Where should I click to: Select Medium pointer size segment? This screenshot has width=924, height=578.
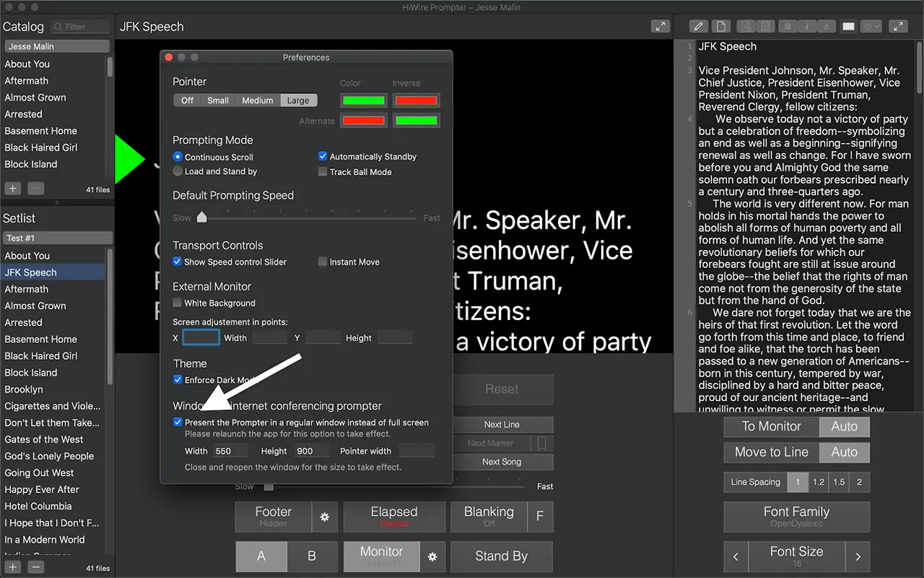(x=257, y=100)
